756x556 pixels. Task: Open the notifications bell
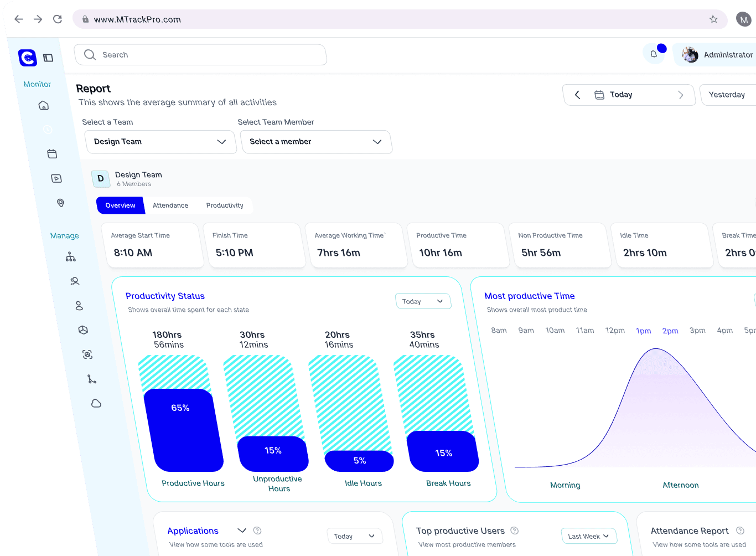point(654,54)
